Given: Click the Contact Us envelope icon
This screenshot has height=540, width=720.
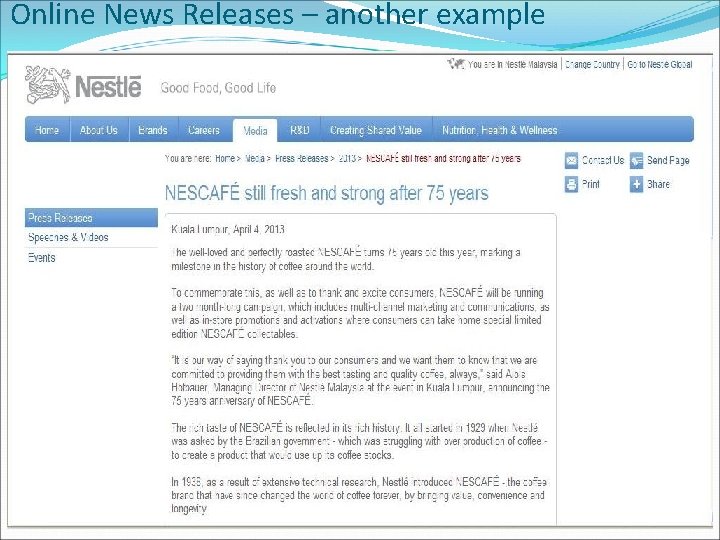Looking at the screenshot, I should pos(571,161).
